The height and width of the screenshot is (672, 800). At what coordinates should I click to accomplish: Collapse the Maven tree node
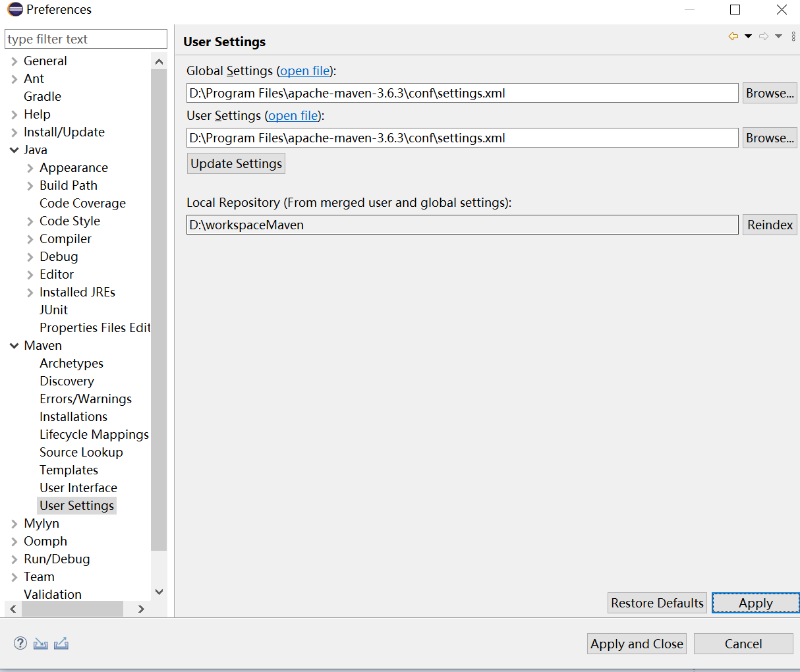[x=14, y=345]
